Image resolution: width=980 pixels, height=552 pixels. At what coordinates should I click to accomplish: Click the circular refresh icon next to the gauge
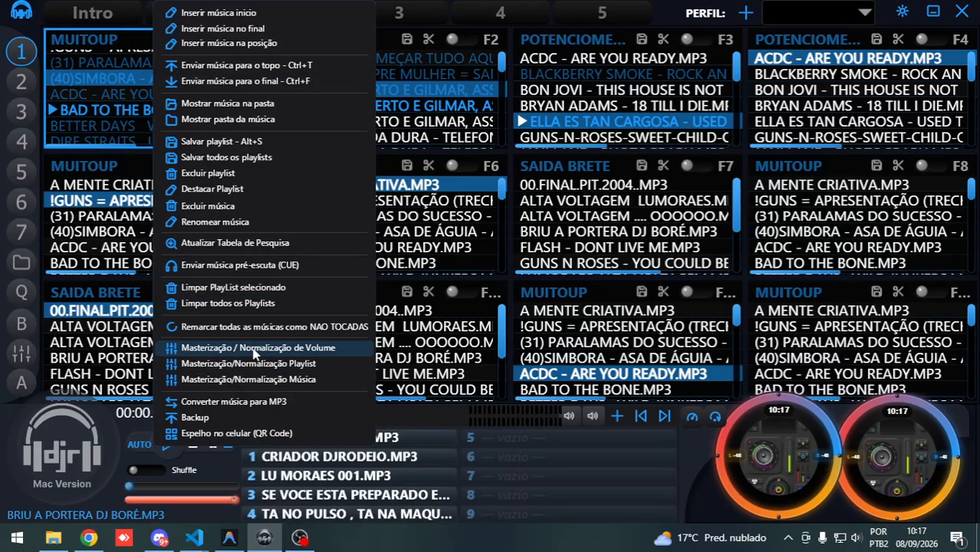pyautogui.click(x=715, y=417)
